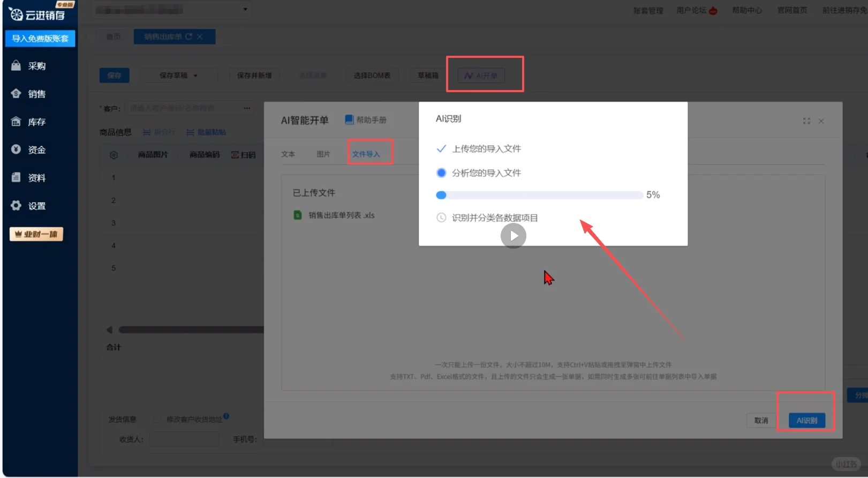Click the 商品编码 column header
The width and height of the screenshot is (868, 478).
[x=205, y=155]
